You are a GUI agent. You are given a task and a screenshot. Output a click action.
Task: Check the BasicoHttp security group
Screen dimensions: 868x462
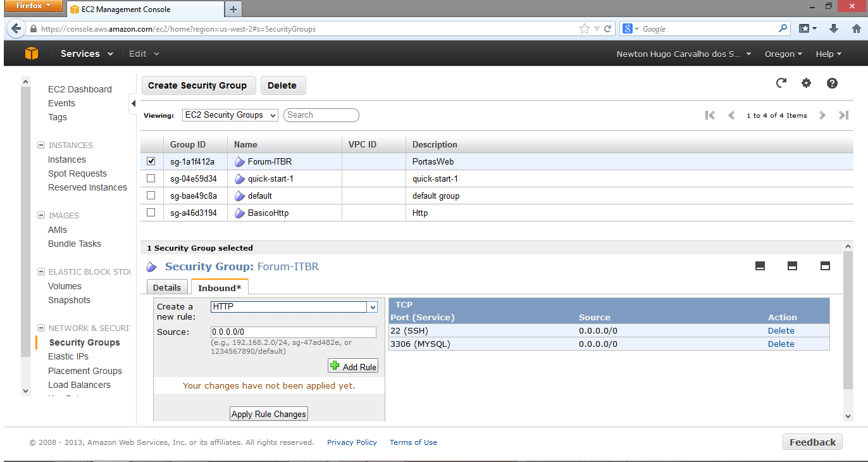point(151,213)
